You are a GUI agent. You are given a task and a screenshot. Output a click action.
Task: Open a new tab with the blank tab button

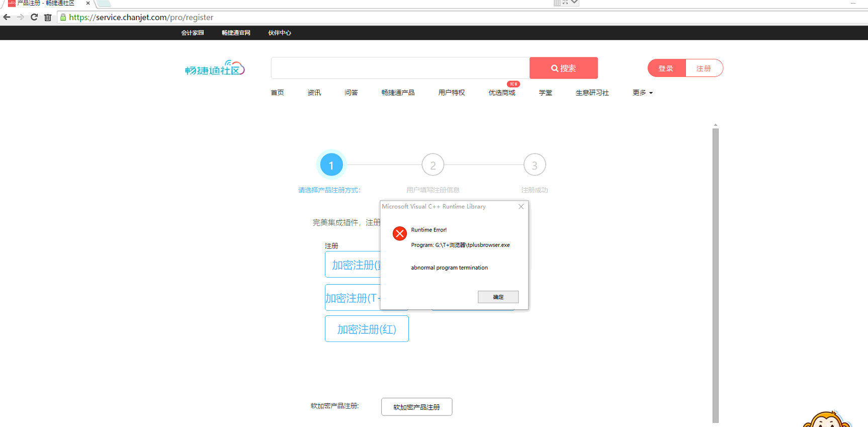tap(104, 3)
